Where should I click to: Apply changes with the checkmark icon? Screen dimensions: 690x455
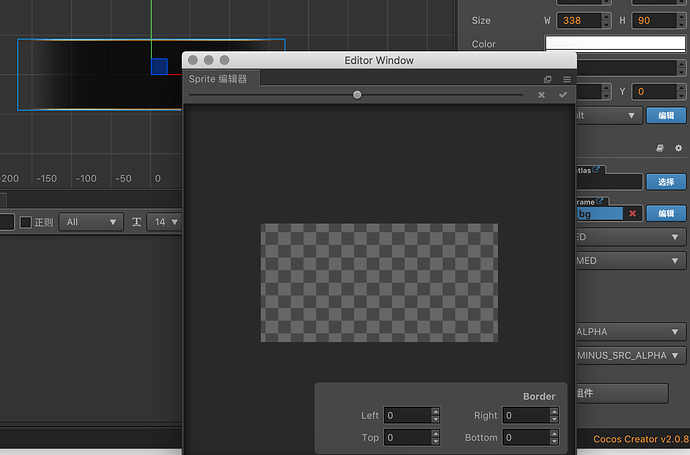point(563,95)
